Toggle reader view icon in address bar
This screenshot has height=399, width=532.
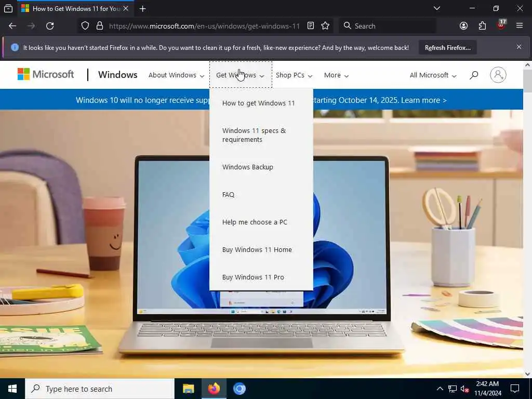tap(311, 26)
